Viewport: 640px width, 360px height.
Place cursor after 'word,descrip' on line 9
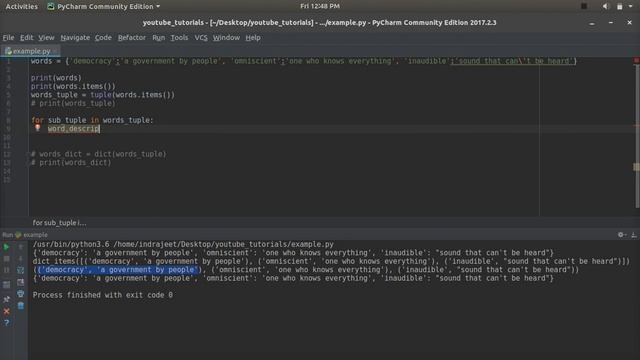click(100, 129)
